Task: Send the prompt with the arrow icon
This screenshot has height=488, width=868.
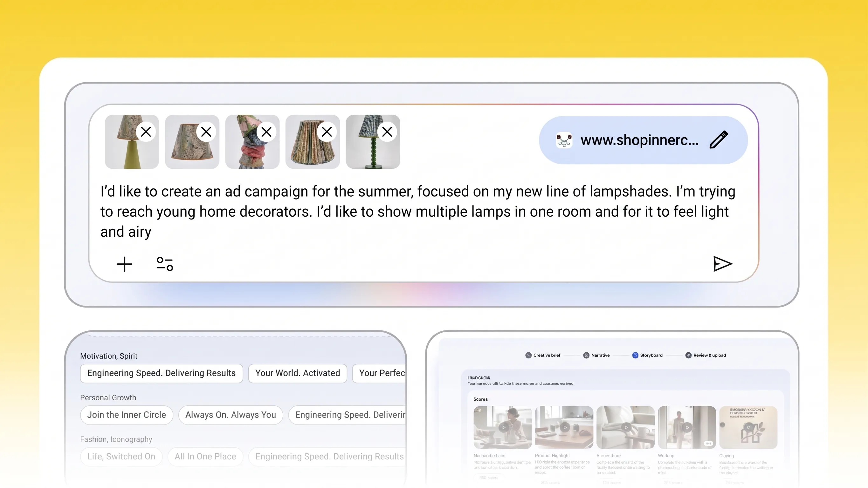Action: [x=723, y=264]
